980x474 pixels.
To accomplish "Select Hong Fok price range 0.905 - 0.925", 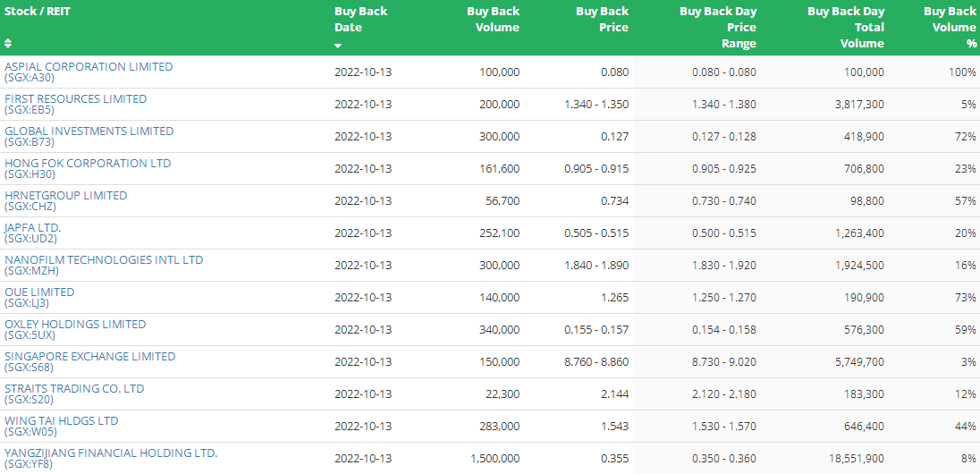I will coord(724,169).
